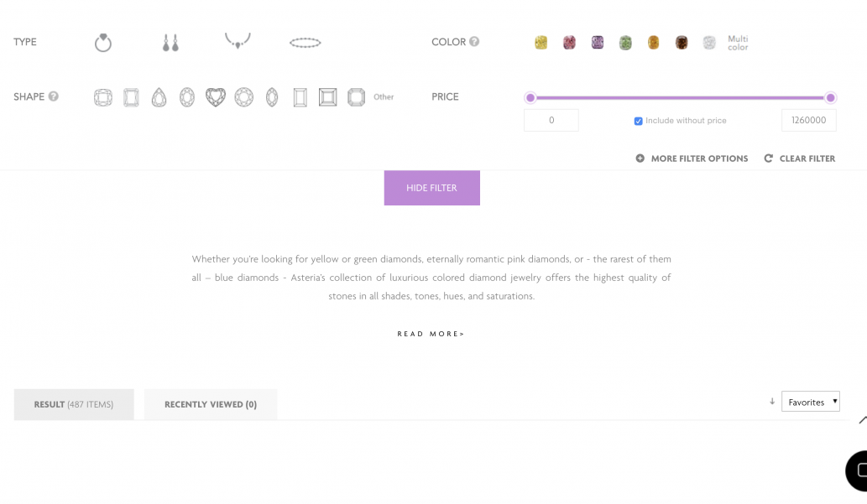
Task: Open the Favorites sort dropdown
Action: pos(811,402)
